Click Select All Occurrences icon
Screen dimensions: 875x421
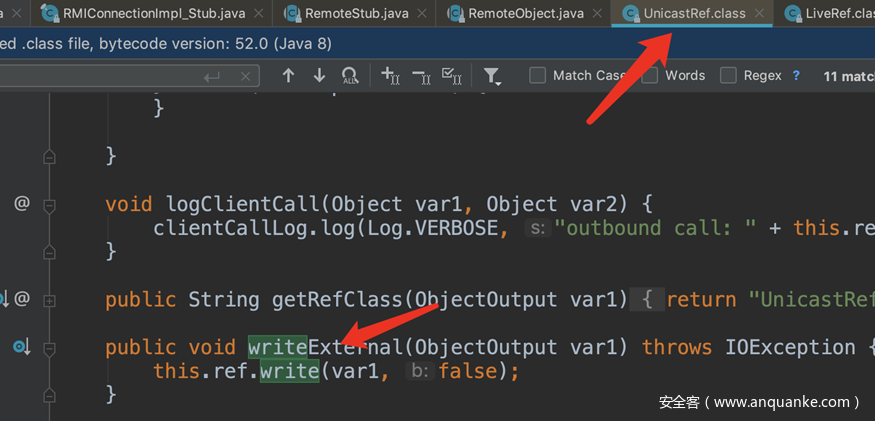(451, 76)
